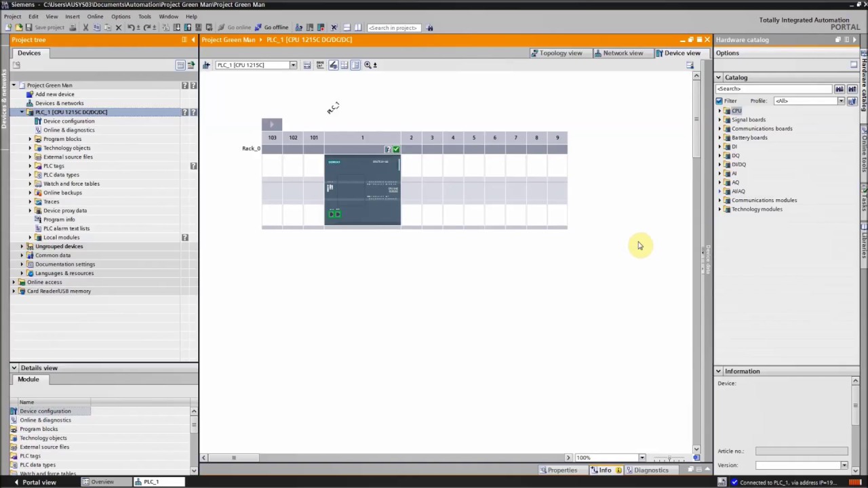Open the Project menu
The image size is (868, 488).
click(x=12, y=16)
